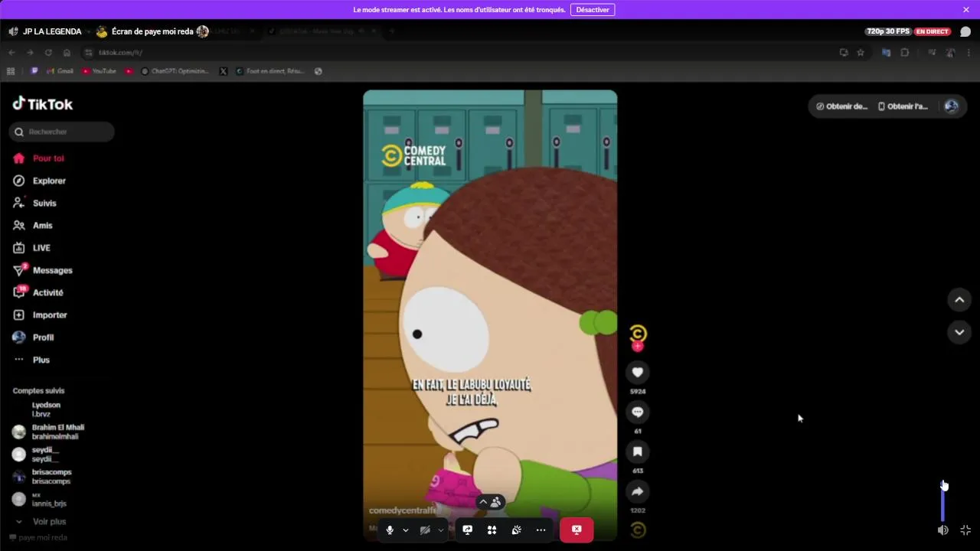Screen dimensions: 980x551
Task: Click the Obtenir de... pieces button
Action: click(x=841, y=106)
